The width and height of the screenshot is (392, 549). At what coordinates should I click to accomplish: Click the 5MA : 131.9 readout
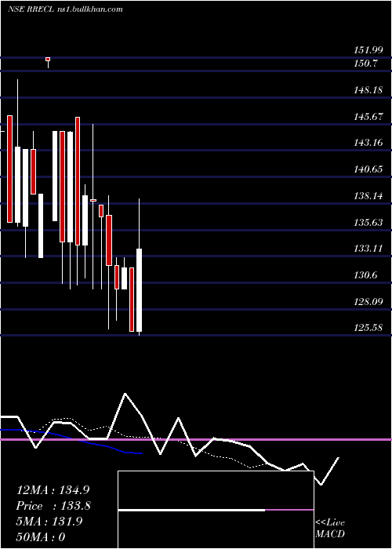tap(49, 522)
